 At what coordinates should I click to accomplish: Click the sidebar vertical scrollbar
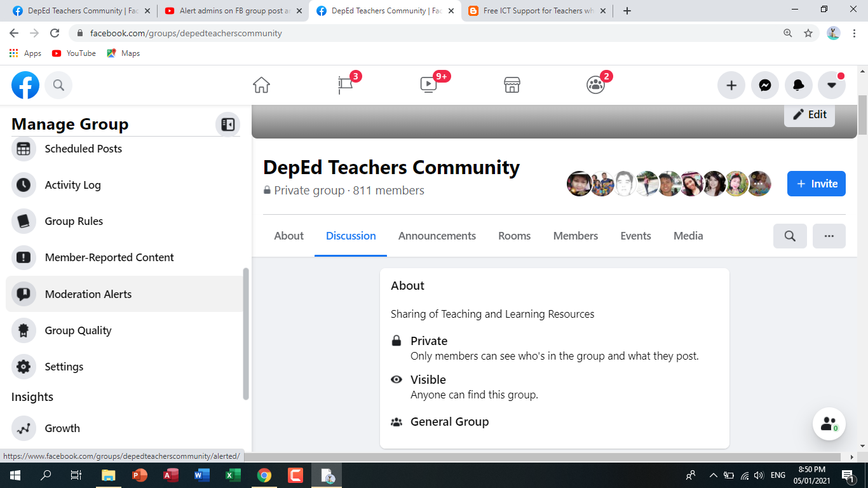click(x=246, y=334)
